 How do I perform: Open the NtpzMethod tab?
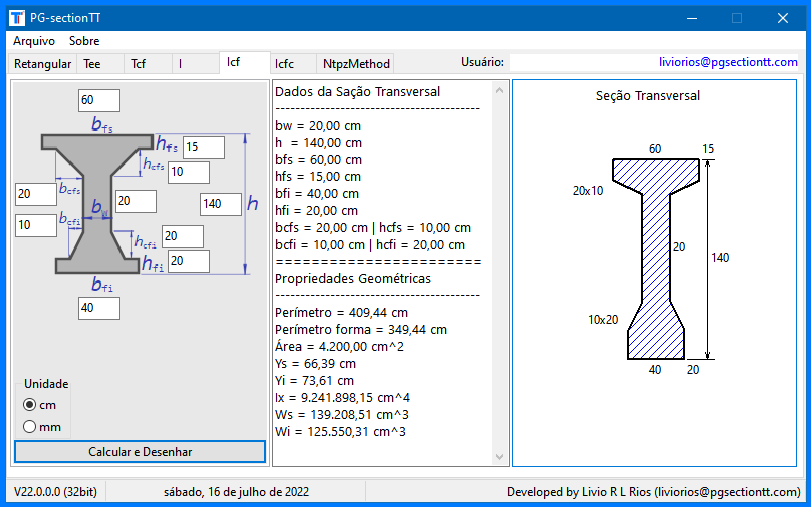pos(355,64)
